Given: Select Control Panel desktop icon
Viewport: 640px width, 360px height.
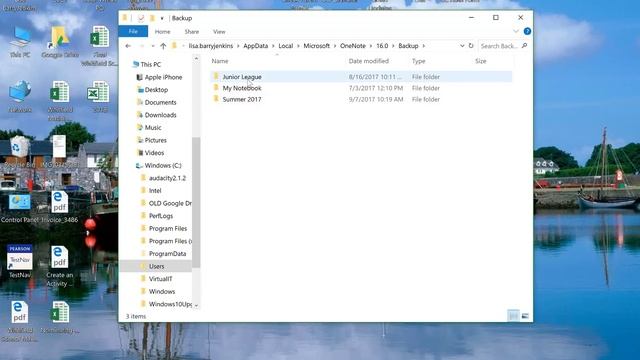Looking at the screenshot, I should coord(19,208).
